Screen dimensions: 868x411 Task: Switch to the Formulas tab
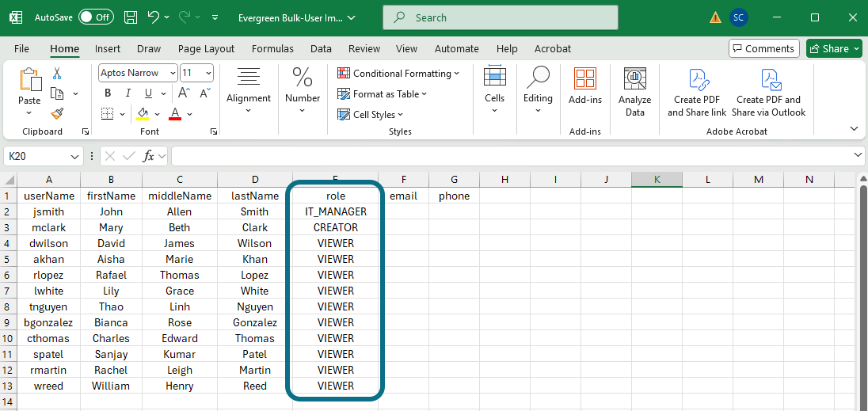tap(272, 48)
